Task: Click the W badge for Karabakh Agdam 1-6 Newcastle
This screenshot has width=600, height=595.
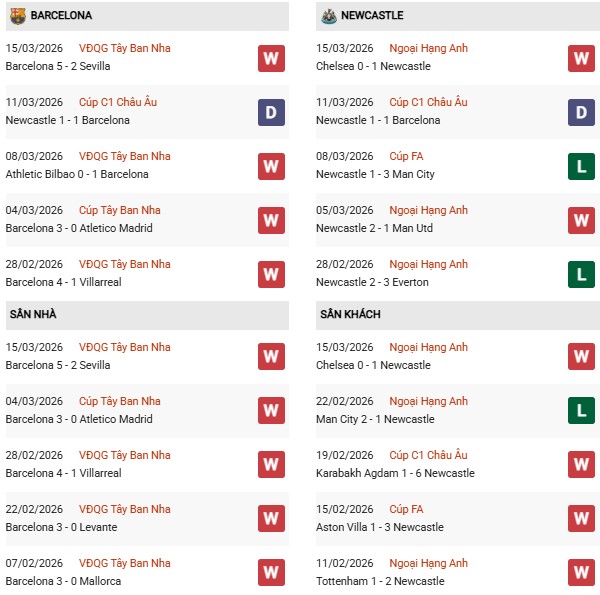Action: (581, 465)
